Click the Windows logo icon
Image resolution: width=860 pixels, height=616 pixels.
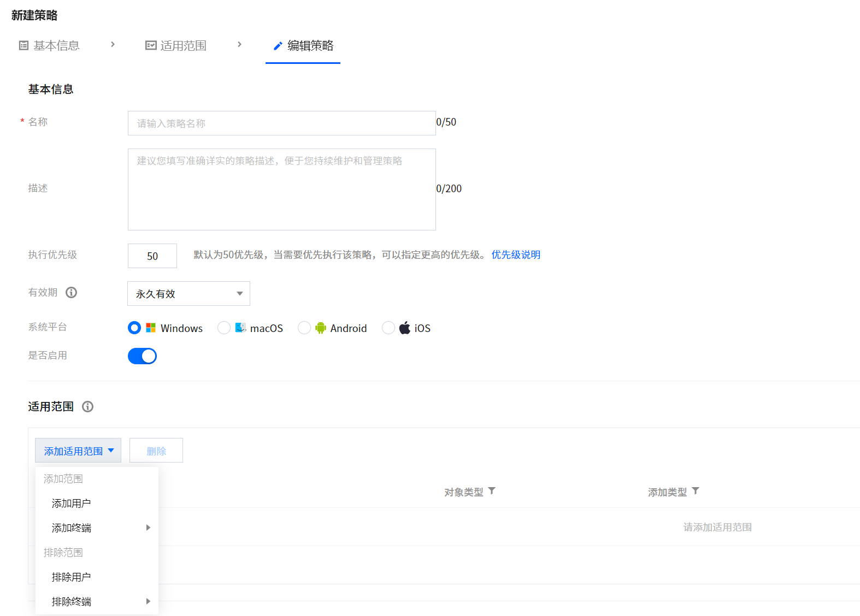point(151,328)
